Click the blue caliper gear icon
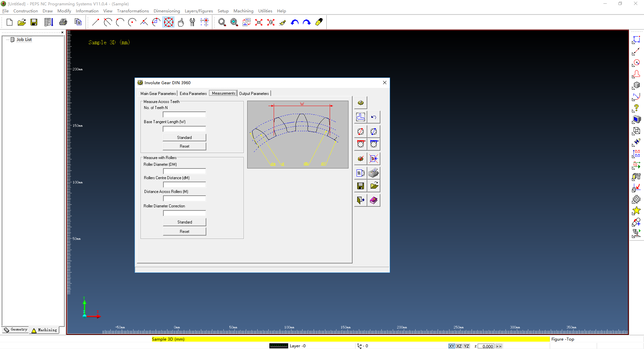The image size is (644, 349). (x=374, y=144)
